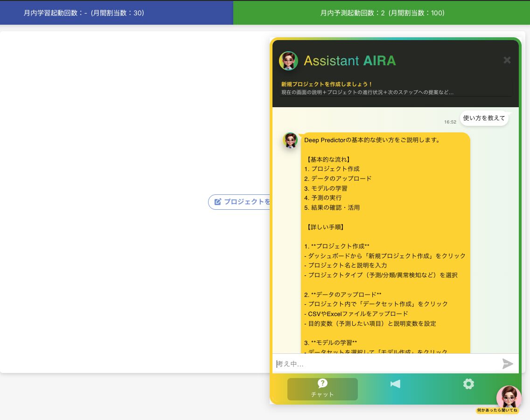Image resolution: width=530 pixels, height=420 pixels.
Task: Close the Assistant AIRA chat panel
Action: [x=507, y=60]
